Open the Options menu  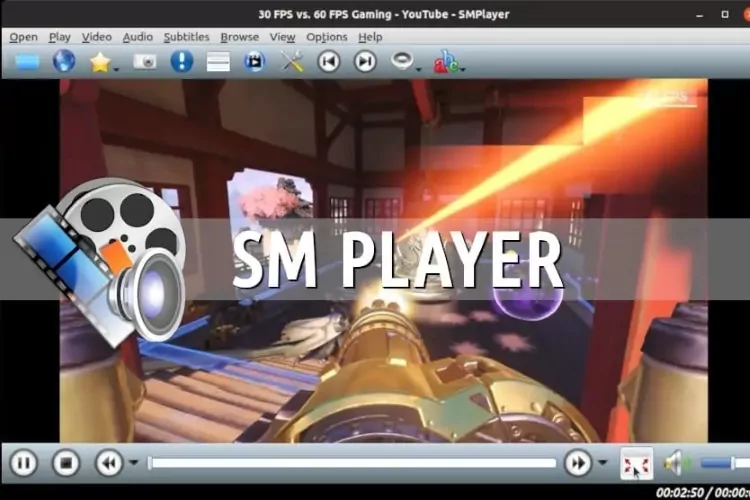327,37
